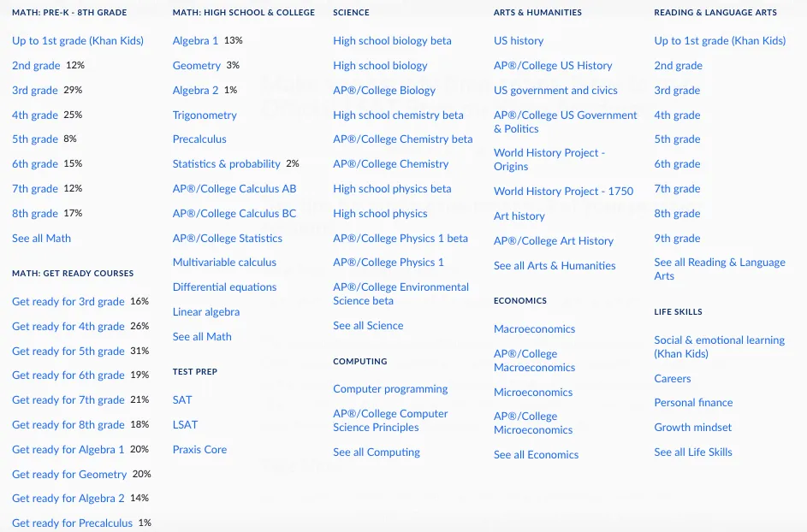Open US history
This screenshot has height=532, width=807.
click(x=519, y=41)
